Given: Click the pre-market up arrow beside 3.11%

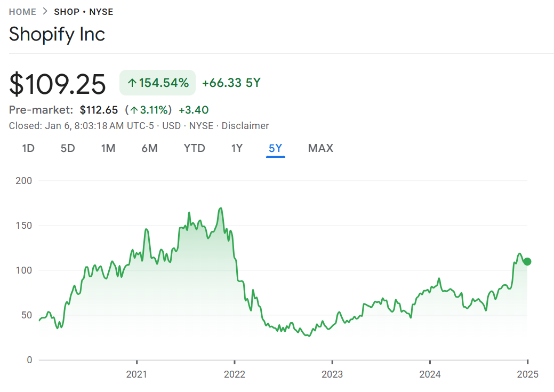Looking at the screenshot, I should (x=134, y=110).
